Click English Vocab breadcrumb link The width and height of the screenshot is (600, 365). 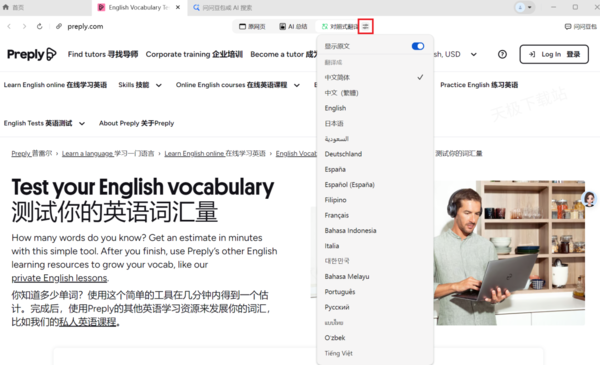click(296, 153)
